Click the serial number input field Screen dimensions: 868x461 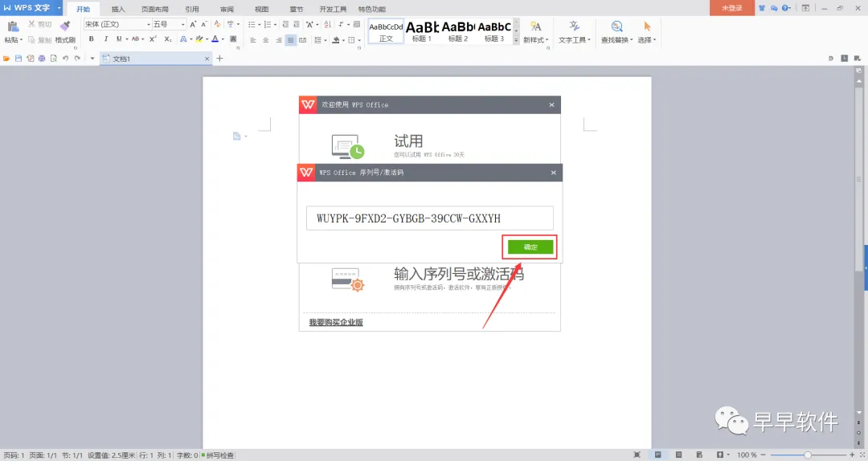tap(429, 218)
